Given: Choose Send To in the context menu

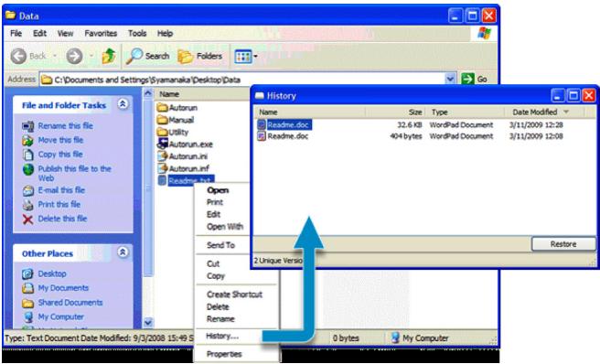Looking at the screenshot, I should [x=220, y=245].
